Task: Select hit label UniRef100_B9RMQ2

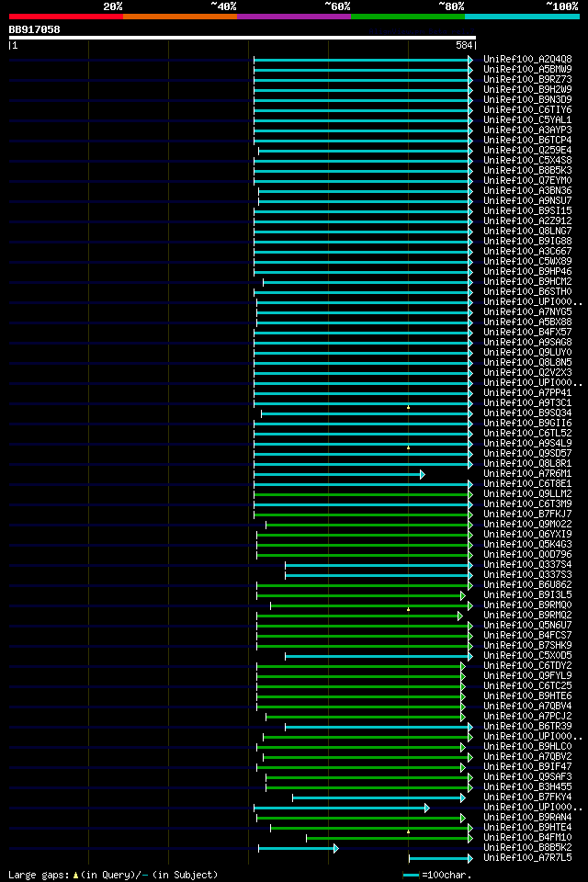Action: [x=527, y=616]
